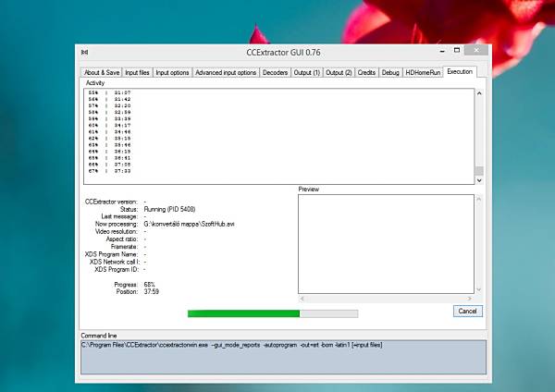Click the 'CCExtractor GUI 0.76' window title
This screenshot has width=555, height=392.
click(283, 53)
